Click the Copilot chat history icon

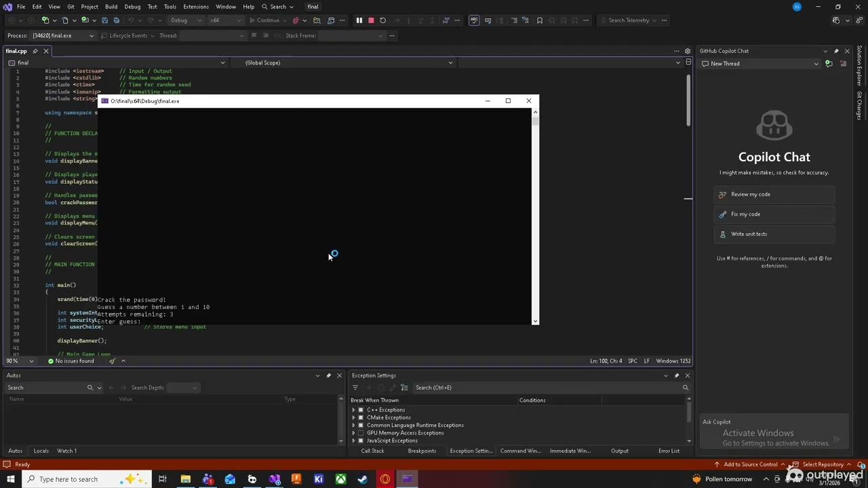tap(843, 64)
